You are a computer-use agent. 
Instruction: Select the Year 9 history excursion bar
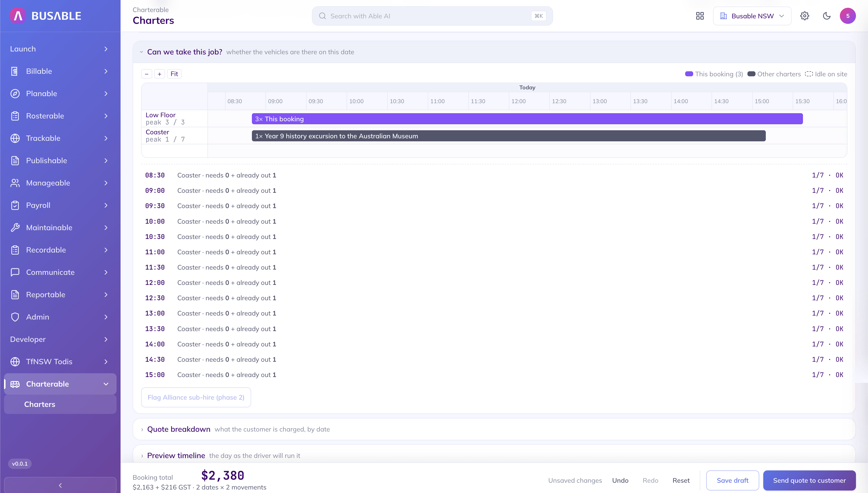509,136
